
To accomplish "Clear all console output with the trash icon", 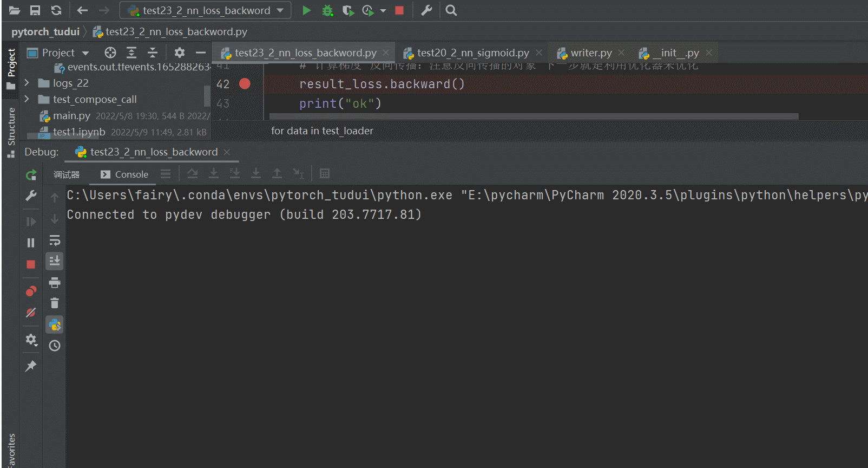I will click(55, 303).
